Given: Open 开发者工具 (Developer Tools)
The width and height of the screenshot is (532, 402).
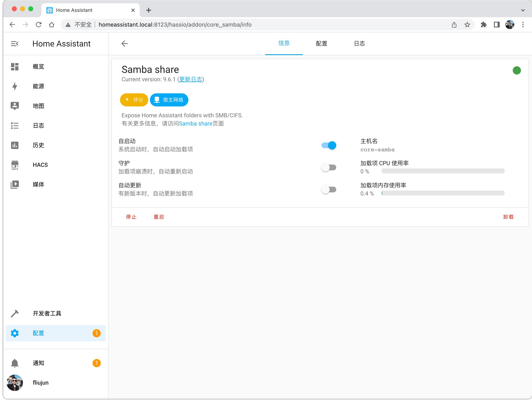Looking at the screenshot, I should coord(47,313).
